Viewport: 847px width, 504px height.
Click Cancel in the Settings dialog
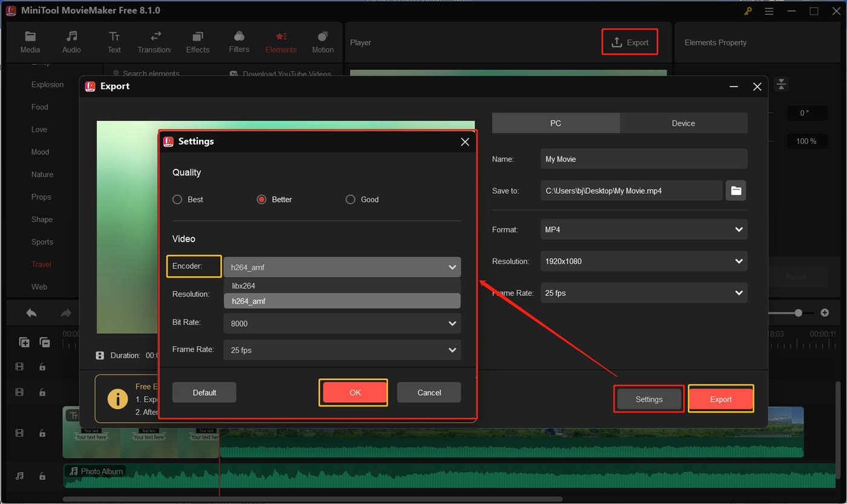[x=429, y=393]
